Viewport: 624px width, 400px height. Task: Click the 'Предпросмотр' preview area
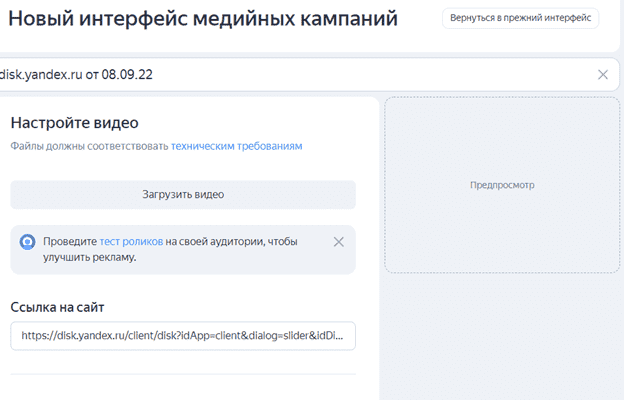point(502,185)
